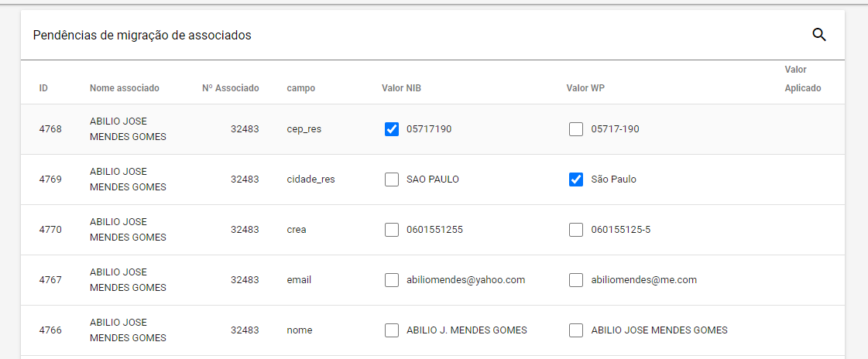This screenshot has height=359, width=868.
Task: Select NIB crea value 0601551255
Action: [391, 230]
